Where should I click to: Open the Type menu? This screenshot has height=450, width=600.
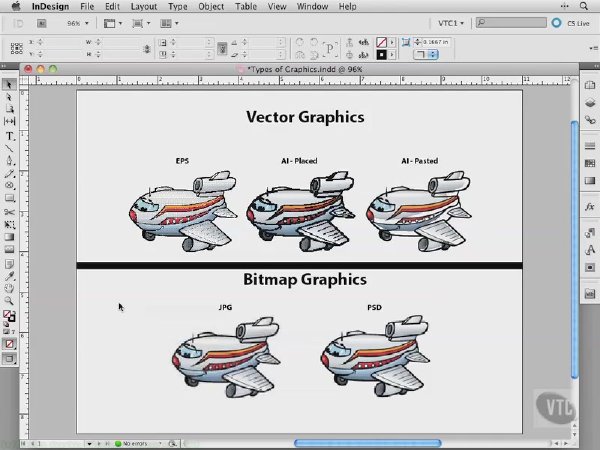click(178, 6)
